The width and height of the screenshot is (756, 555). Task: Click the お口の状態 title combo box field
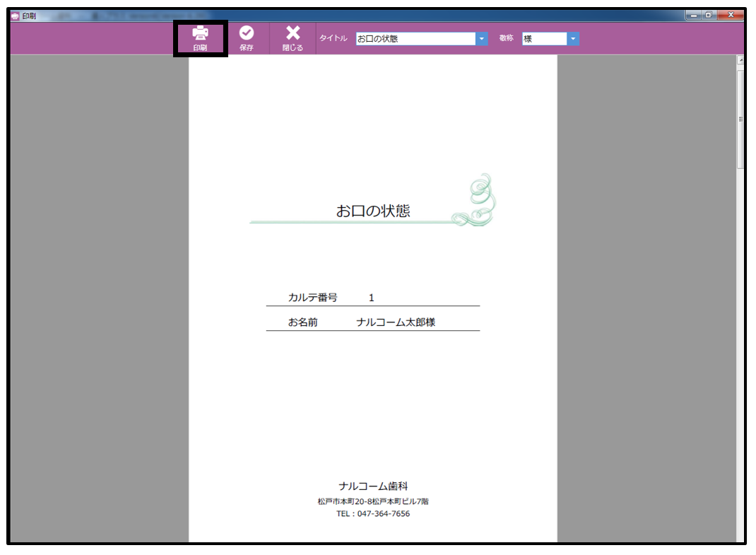click(415, 39)
